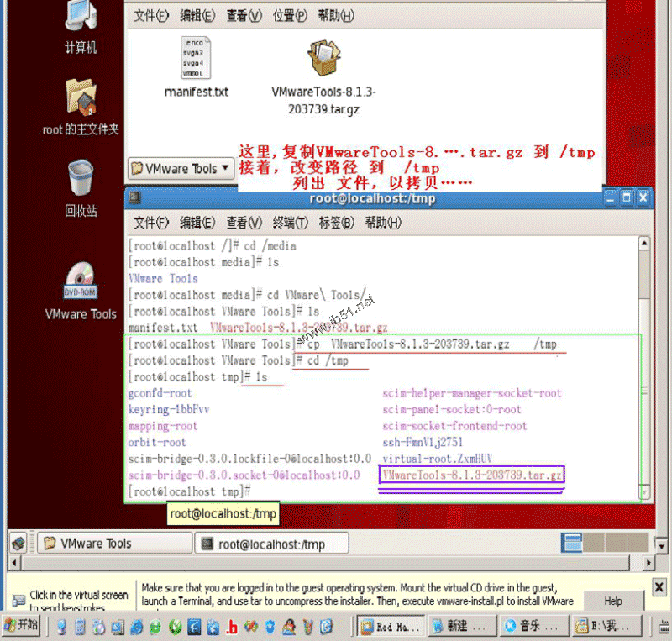
Task: Open the terminal 编辑(E) menu
Action: [197, 223]
